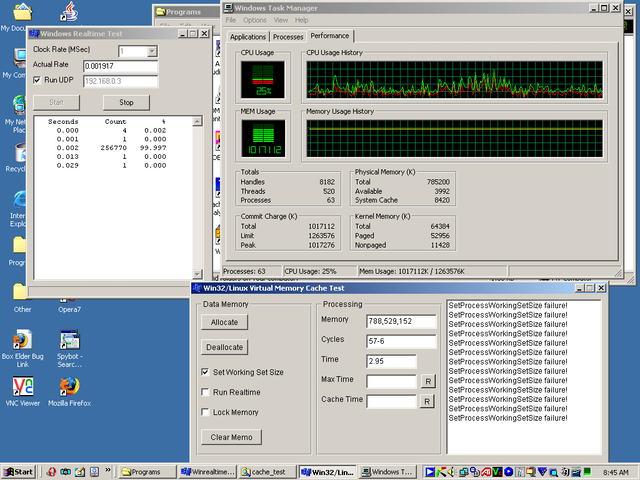Screen dimensions: 640x480
Task: Click Stop in Realtime Test
Action: 126,102
